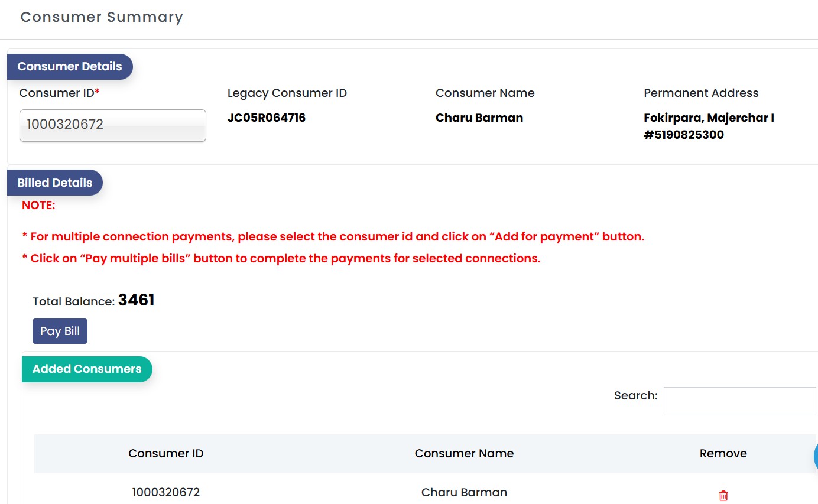818x504 pixels.
Task: Click the red NOTE label
Action: [38, 206]
